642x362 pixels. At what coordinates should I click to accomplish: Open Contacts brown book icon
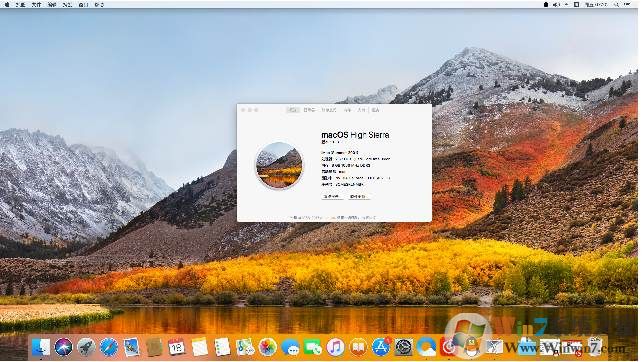154,347
